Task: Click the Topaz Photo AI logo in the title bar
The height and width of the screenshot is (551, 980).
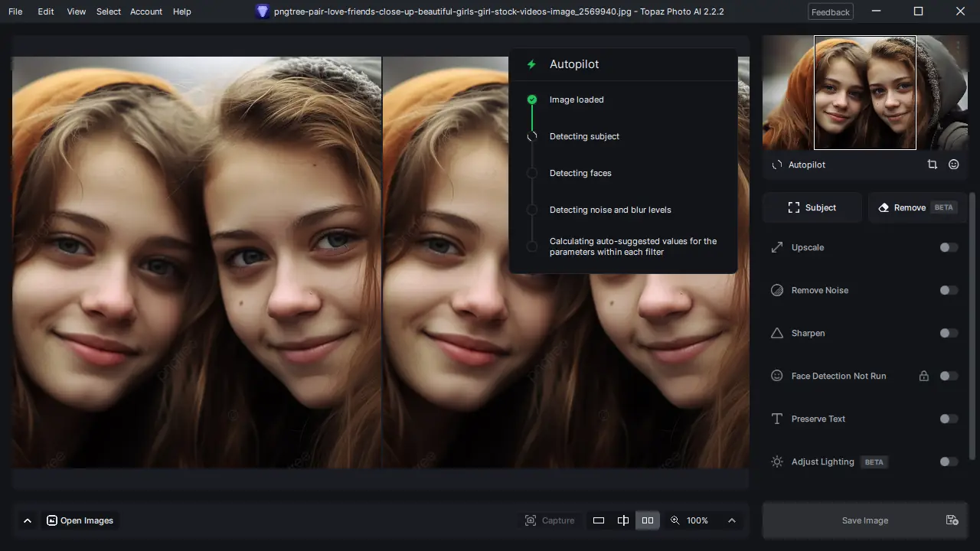Action: 263,11
